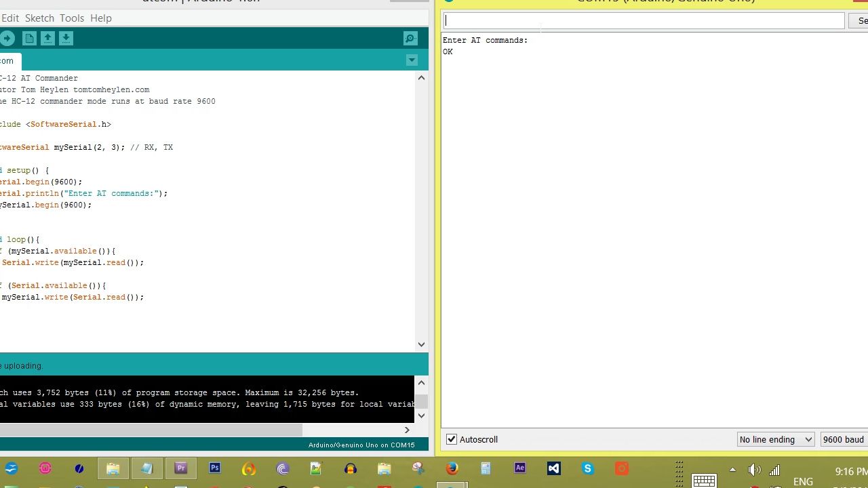Click the AT command input field

(x=643, y=20)
